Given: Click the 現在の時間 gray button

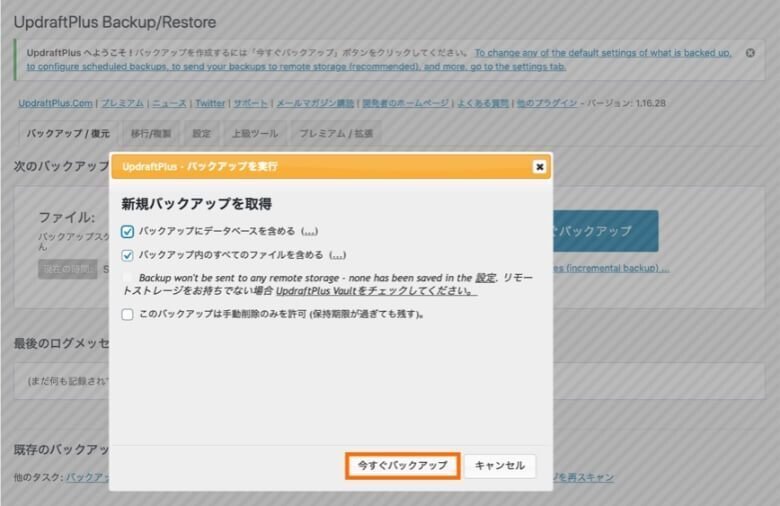Looking at the screenshot, I should coord(68,269).
